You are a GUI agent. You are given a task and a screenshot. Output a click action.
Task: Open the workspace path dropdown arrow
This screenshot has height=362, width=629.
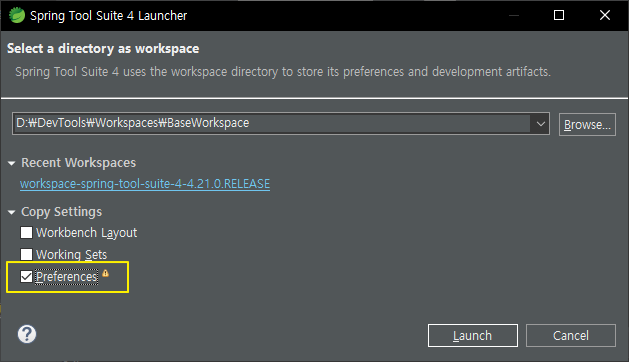point(540,124)
